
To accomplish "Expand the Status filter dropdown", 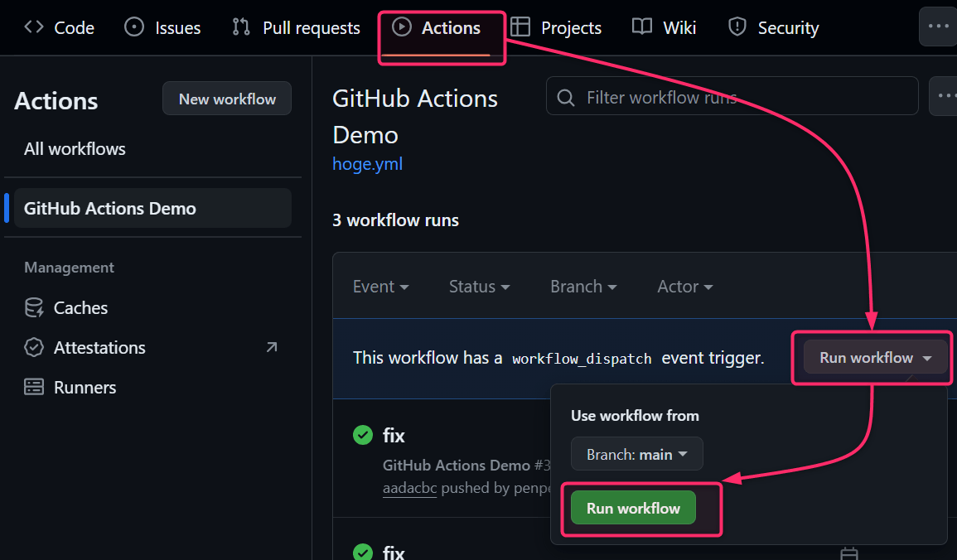I will point(479,287).
